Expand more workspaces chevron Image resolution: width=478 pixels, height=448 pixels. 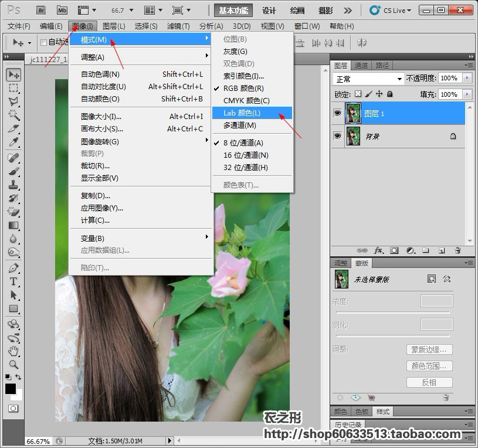pyautogui.click(x=348, y=11)
